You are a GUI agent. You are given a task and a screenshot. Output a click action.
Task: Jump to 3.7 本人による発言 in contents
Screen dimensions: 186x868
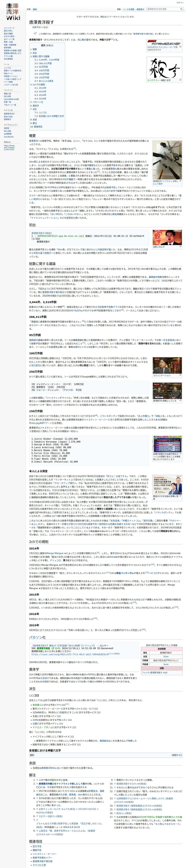pyautogui.click(x=44, y=81)
